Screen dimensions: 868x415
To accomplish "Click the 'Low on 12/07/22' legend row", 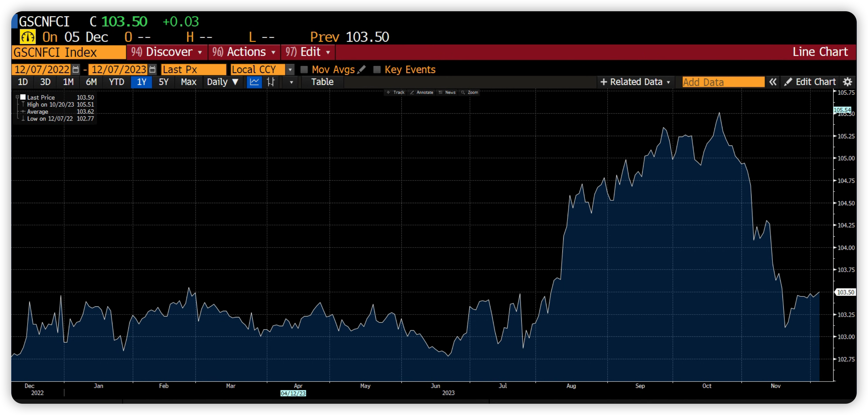I will [58, 119].
